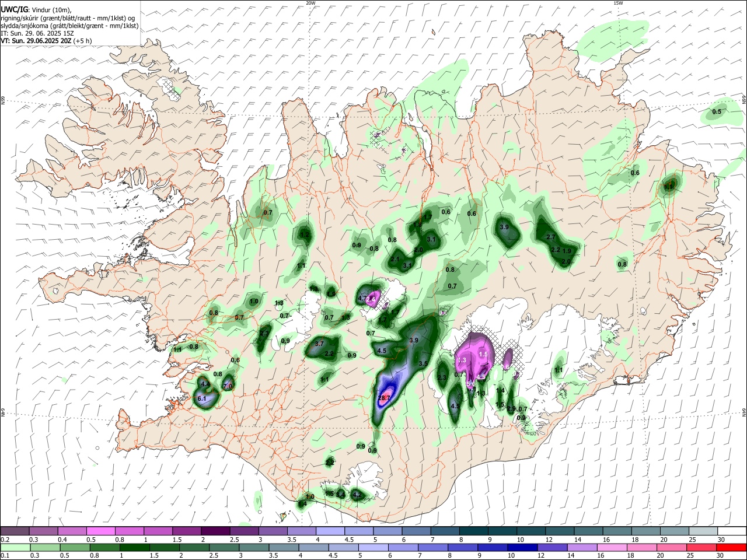Click the 3.7 rainfall value on the map
Screen dimensions: 747x560
click(319, 344)
